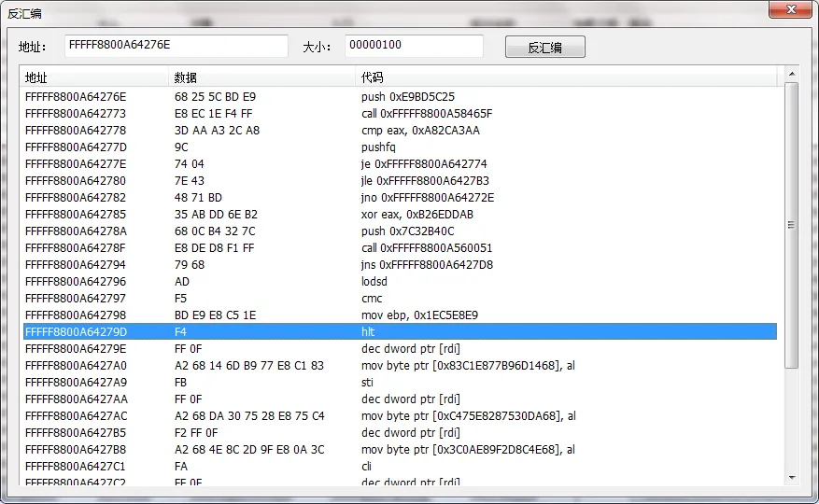Image resolution: width=819 pixels, height=504 pixels.
Task: Click the 地址 column header
Action: 93,77
